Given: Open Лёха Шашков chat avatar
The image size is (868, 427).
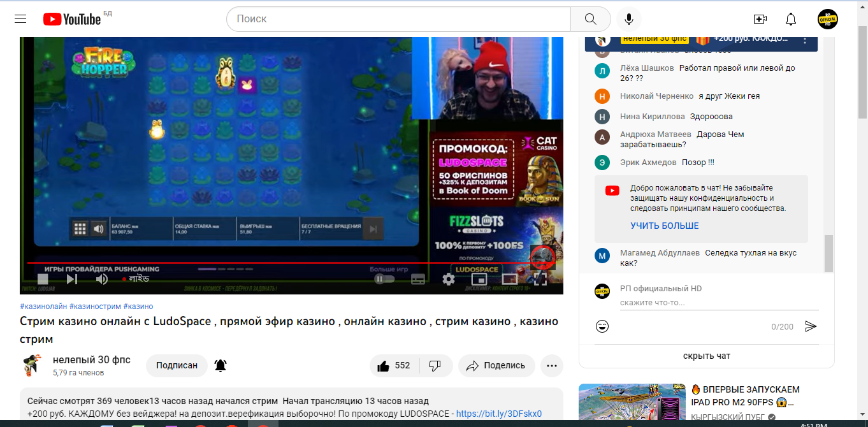Looking at the screenshot, I should coord(602,71).
